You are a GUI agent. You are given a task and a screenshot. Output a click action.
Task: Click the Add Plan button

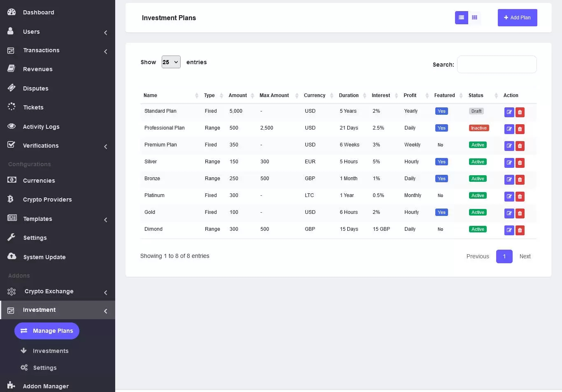coord(517,18)
